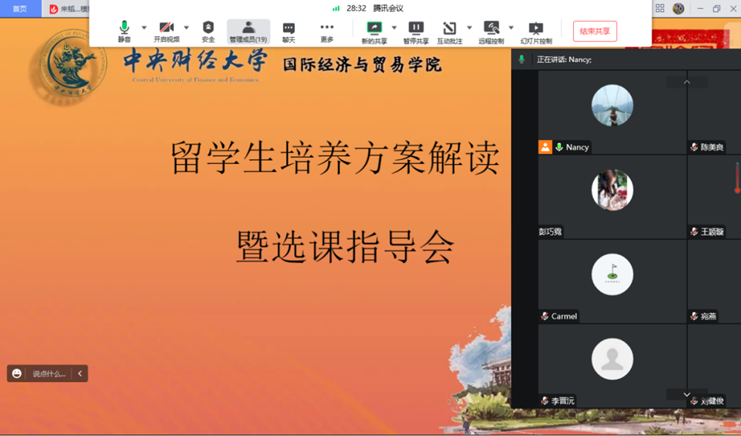Open the Chat (聊天) window
Viewport: 741px width, 436px height.
289,31
